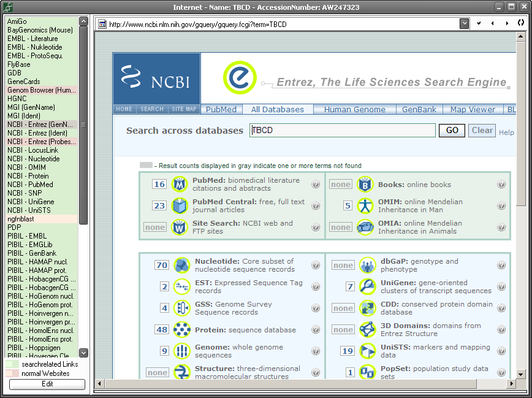This screenshot has width=532, height=398.
Task: Open the 16 PubMed results count
Action: (159, 185)
